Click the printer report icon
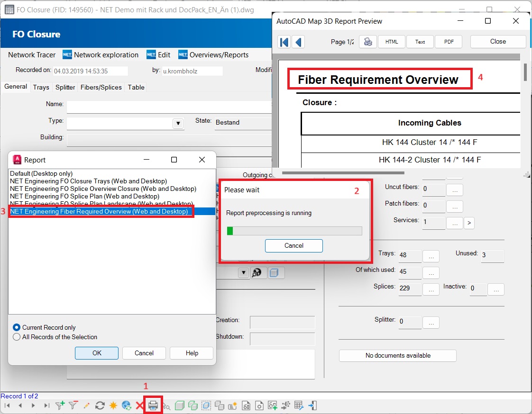This screenshot has width=532, height=414. tap(153, 405)
